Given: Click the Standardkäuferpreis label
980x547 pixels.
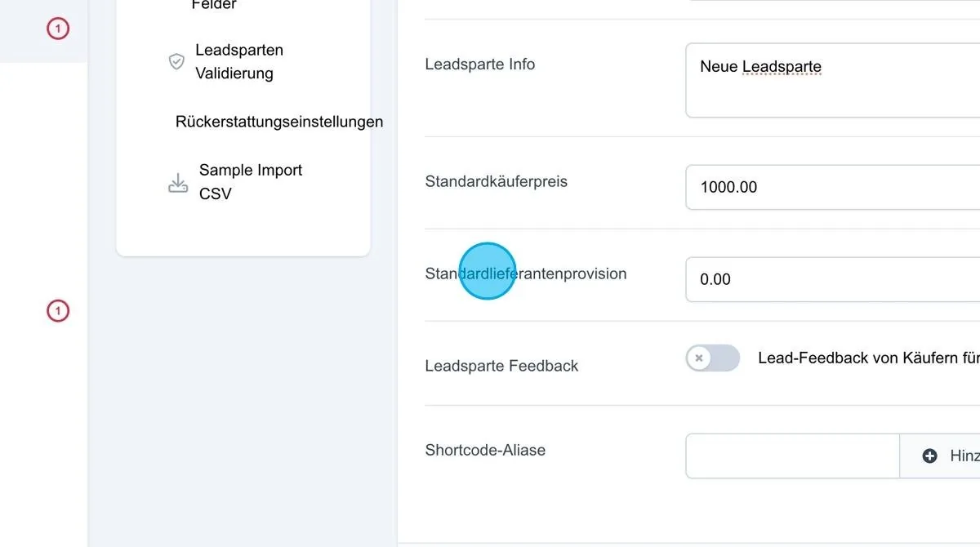Looking at the screenshot, I should click(x=497, y=181).
